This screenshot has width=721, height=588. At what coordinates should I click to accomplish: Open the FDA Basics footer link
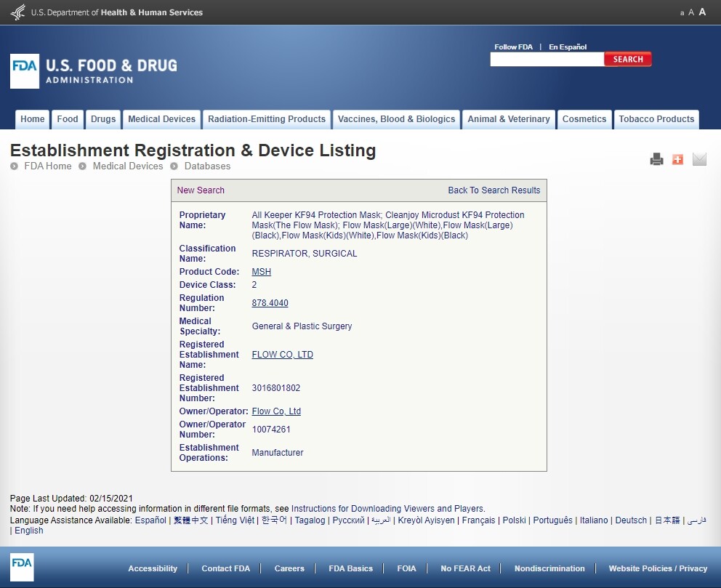[351, 568]
